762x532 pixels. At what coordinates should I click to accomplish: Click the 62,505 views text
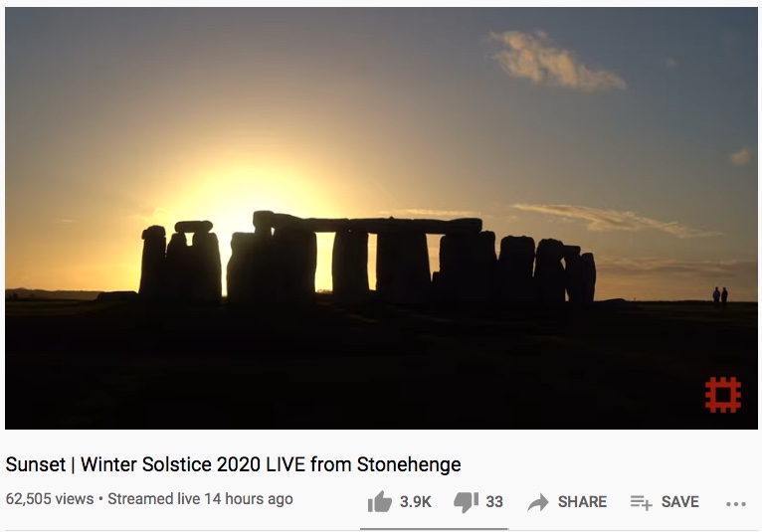(x=50, y=499)
